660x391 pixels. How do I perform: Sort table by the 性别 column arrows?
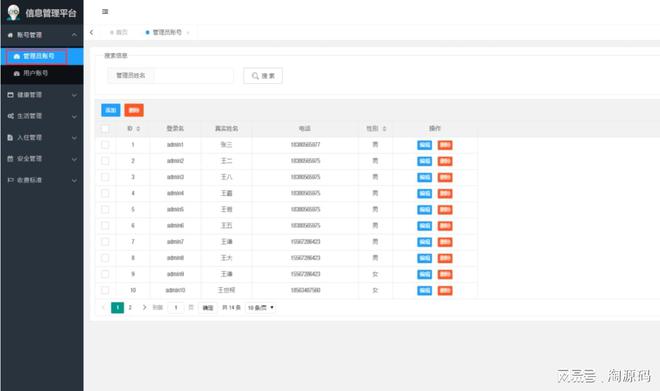384,129
